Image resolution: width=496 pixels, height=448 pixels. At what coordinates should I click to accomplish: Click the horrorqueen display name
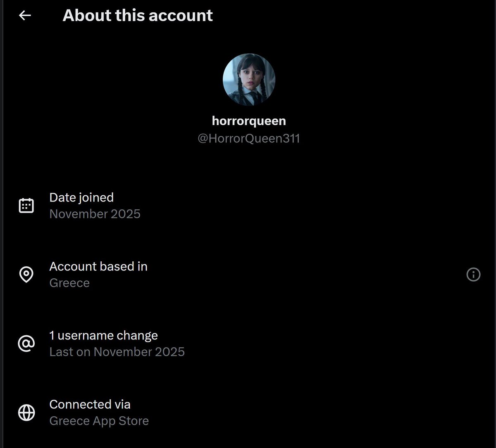pos(249,121)
